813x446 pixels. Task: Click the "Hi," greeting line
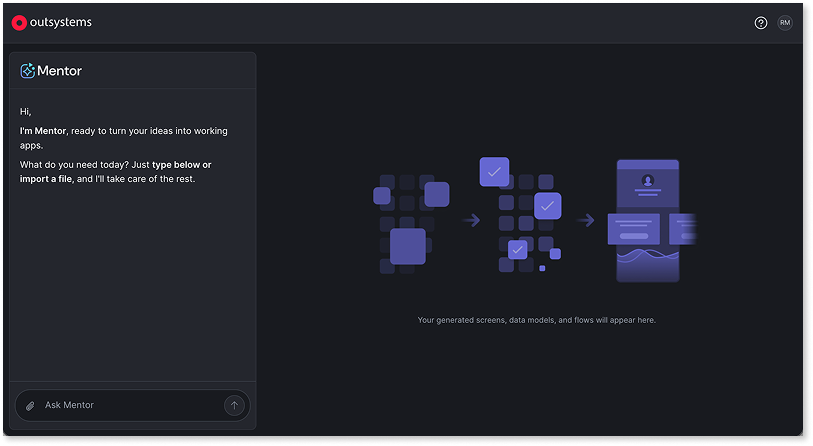25,112
